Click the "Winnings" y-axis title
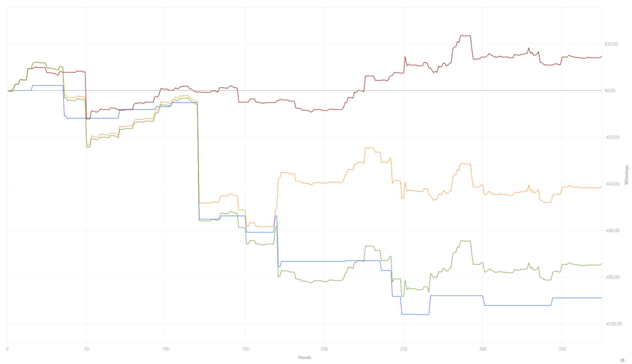This screenshot has width=632, height=364. 627,175
